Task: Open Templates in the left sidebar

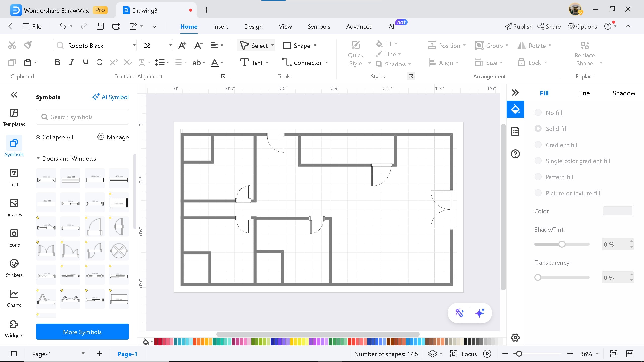Action: [x=14, y=117]
